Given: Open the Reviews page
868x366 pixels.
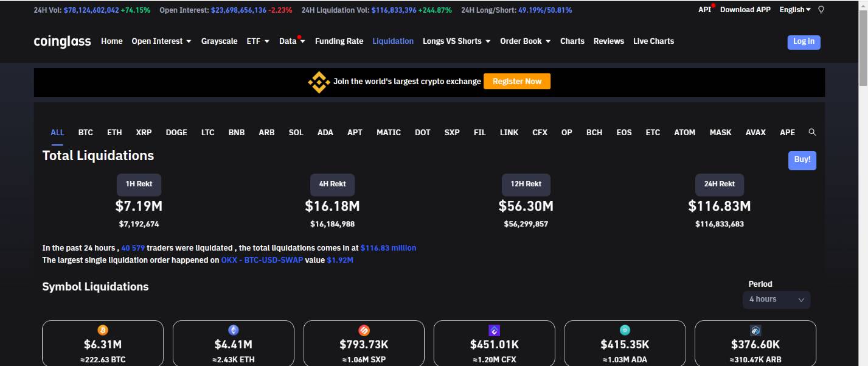Looking at the screenshot, I should (609, 41).
